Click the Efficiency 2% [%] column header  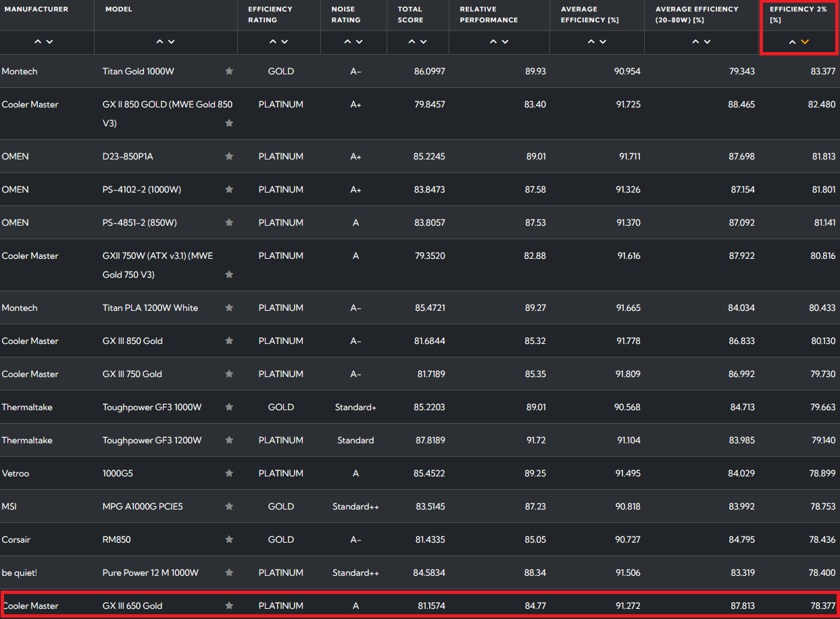[798, 14]
